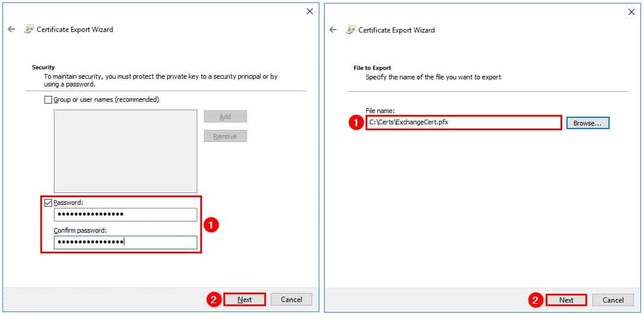Click red step 1 marker beside password fields
Image resolution: width=644 pixels, height=318 pixels.
click(x=212, y=225)
